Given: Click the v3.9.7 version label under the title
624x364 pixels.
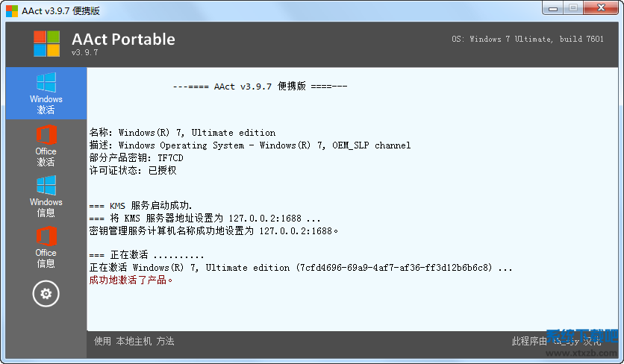Looking at the screenshot, I should [x=85, y=53].
